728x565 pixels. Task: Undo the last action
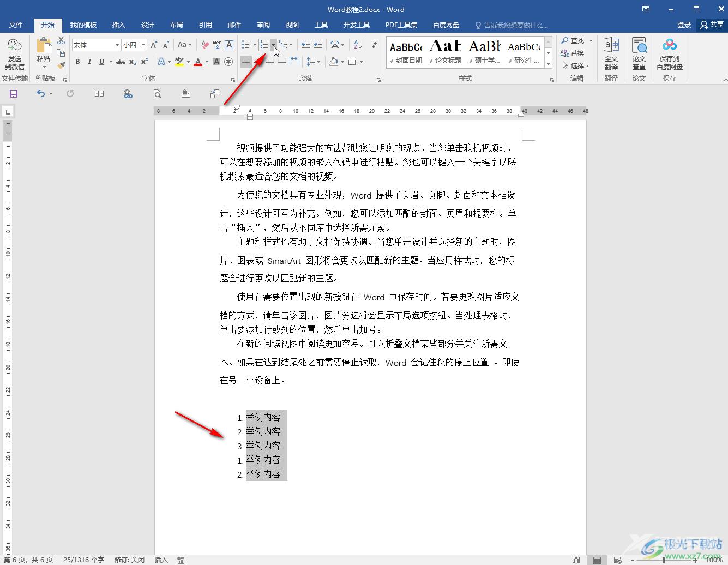click(x=41, y=94)
